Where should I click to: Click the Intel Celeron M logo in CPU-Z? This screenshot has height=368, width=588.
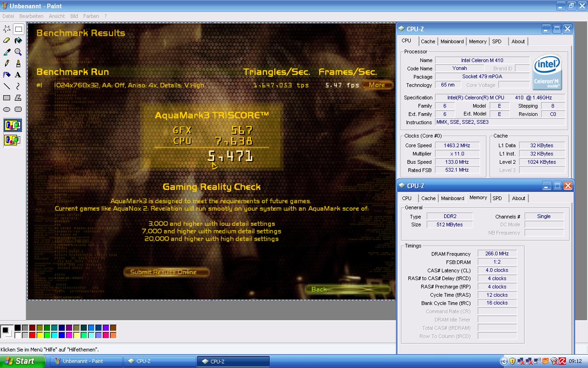click(547, 72)
